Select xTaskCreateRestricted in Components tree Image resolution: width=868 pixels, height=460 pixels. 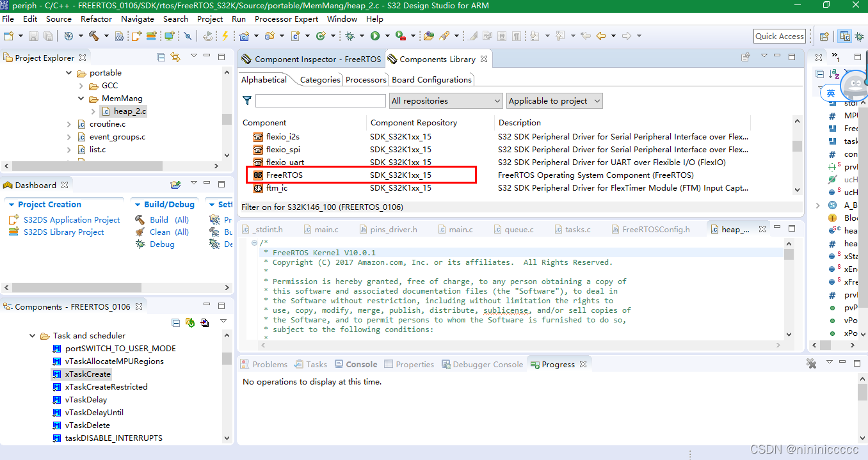(x=106, y=387)
